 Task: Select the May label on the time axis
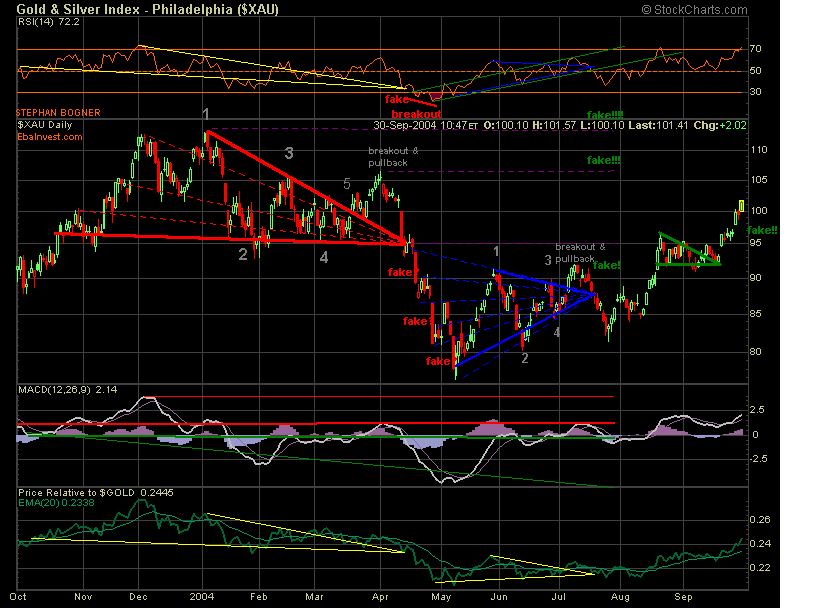pyautogui.click(x=439, y=594)
